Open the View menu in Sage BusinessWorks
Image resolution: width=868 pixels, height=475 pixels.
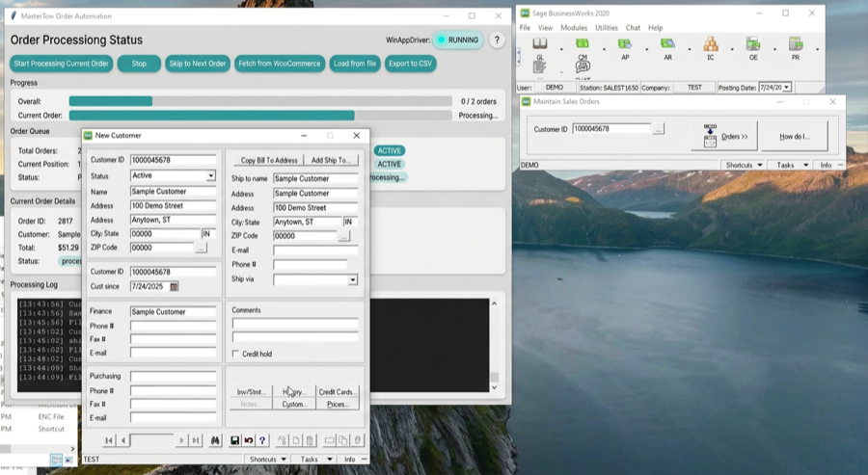tap(545, 28)
